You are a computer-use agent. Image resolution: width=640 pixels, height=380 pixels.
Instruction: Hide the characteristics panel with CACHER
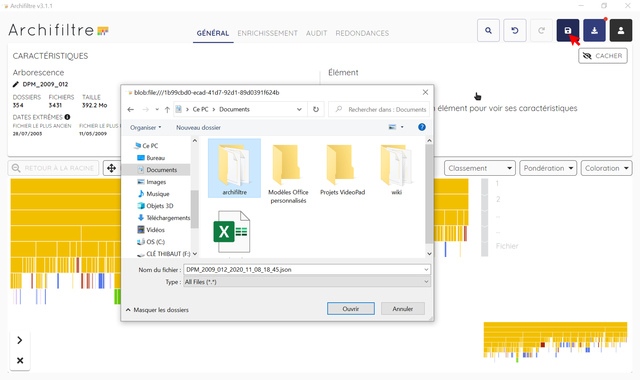(603, 56)
